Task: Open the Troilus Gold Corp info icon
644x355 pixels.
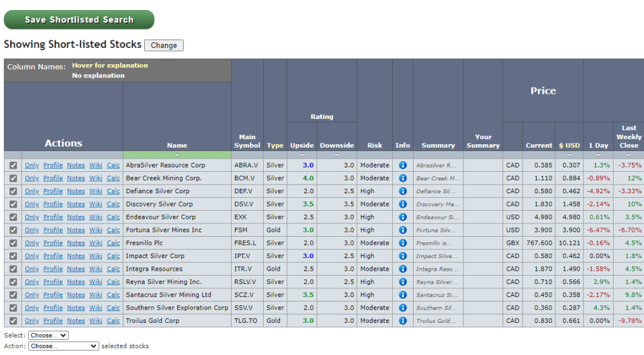Action: pyautogui.click(x=403, y=320)
